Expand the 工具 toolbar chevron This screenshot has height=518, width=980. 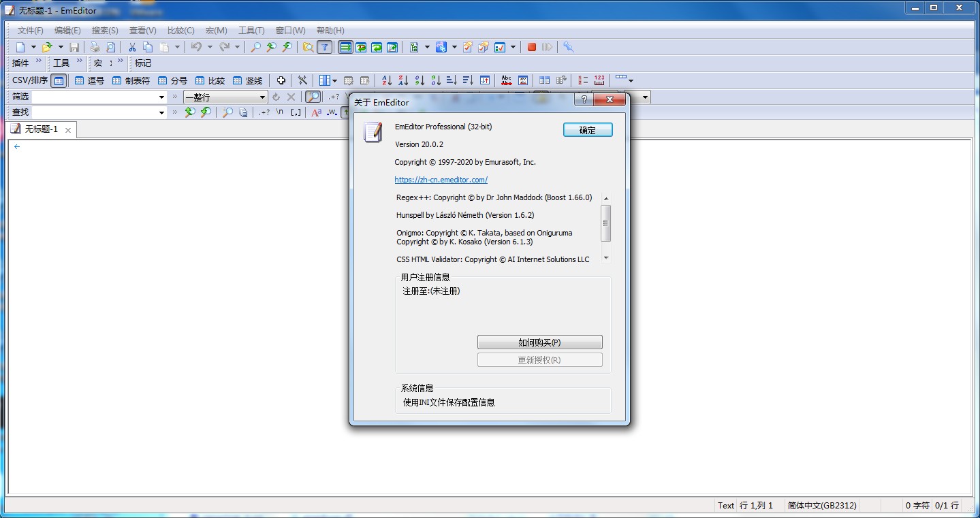click(80, 61)
